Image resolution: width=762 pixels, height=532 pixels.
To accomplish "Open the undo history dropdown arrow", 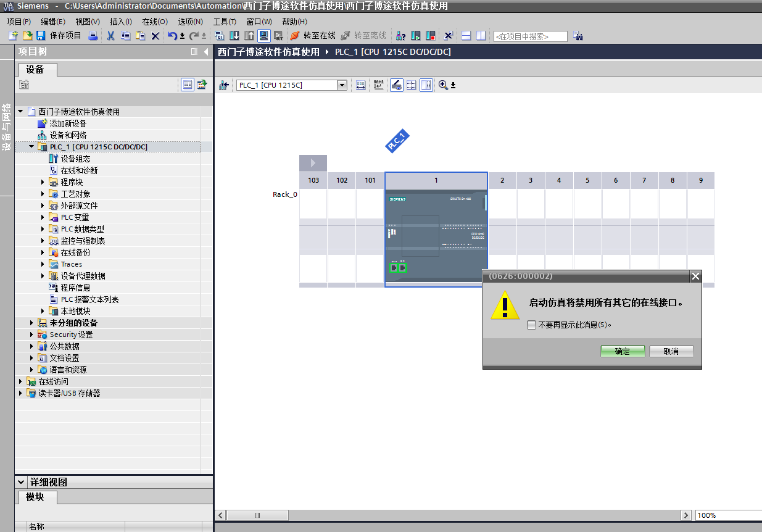I will click(183, 36).
